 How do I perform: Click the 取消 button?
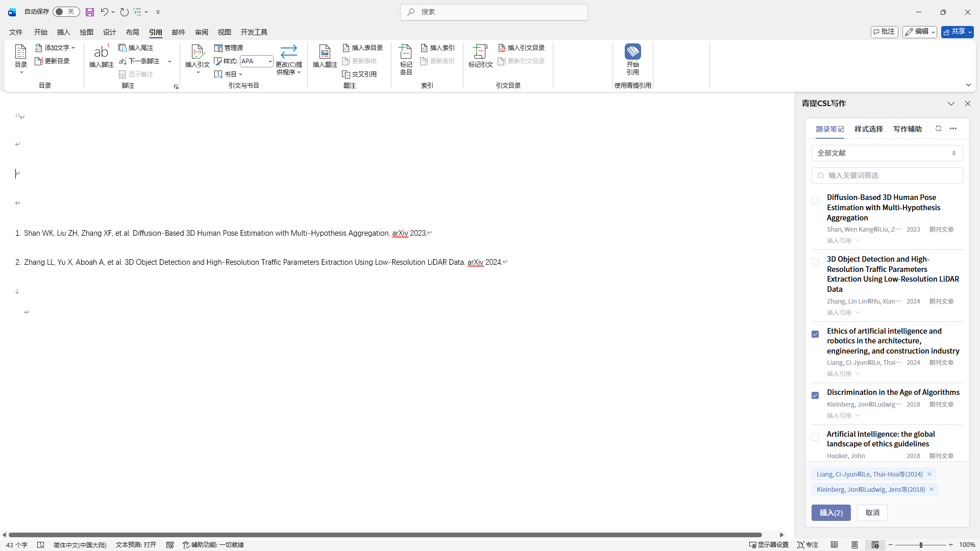pos(872,513)
